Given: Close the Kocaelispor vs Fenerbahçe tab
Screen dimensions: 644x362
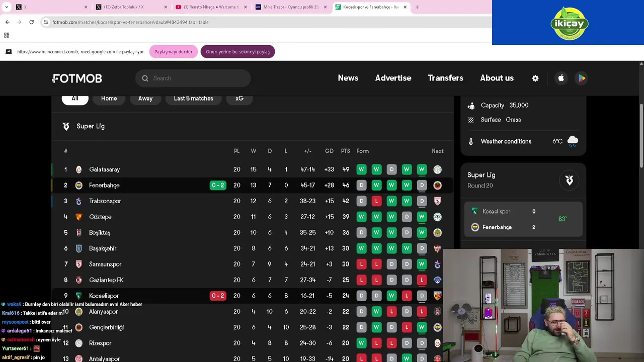Looking at the screenshot, I should [405, 7].
